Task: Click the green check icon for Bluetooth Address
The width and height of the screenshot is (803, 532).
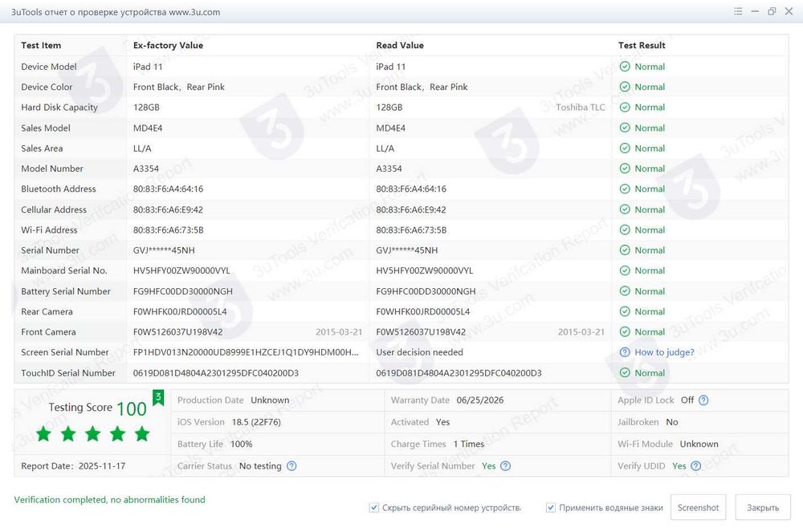Action: click(x=625, y=189)
